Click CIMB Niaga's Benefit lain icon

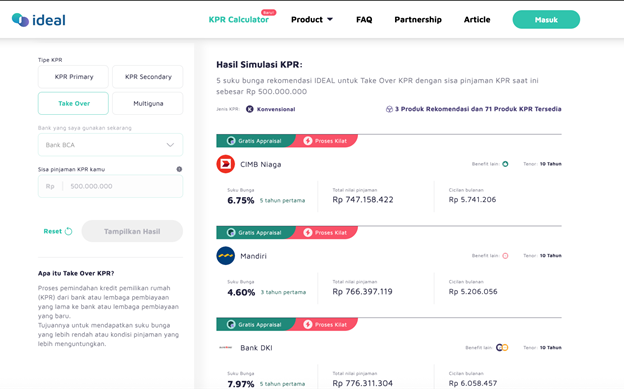(x=505, y=164)
